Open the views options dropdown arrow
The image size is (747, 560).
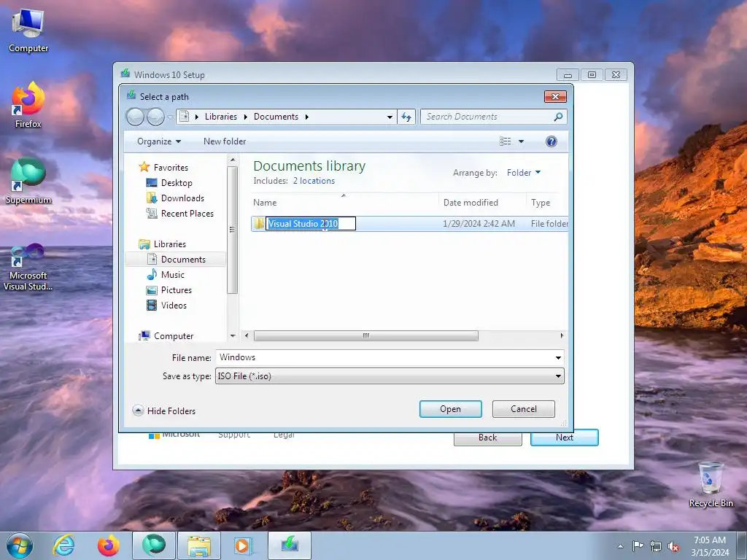(x=521, y=141)
